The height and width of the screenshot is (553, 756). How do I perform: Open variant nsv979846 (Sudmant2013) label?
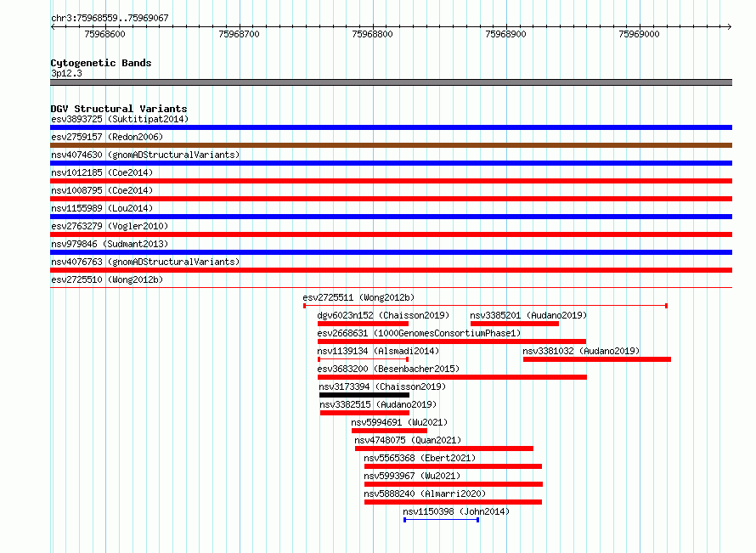110,244
